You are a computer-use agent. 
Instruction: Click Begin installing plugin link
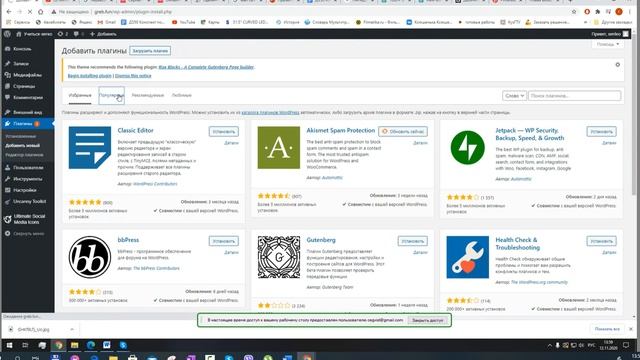click(89, 76)
